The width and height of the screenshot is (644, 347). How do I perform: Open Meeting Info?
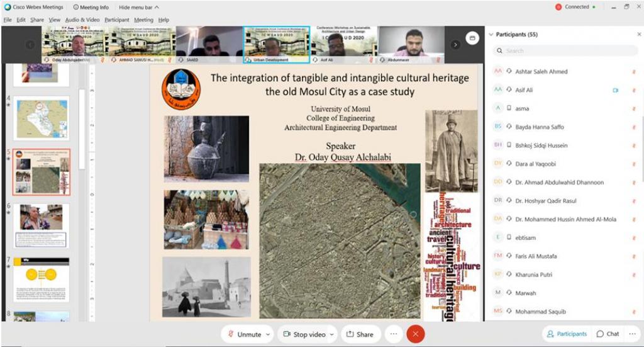(91, 7)
